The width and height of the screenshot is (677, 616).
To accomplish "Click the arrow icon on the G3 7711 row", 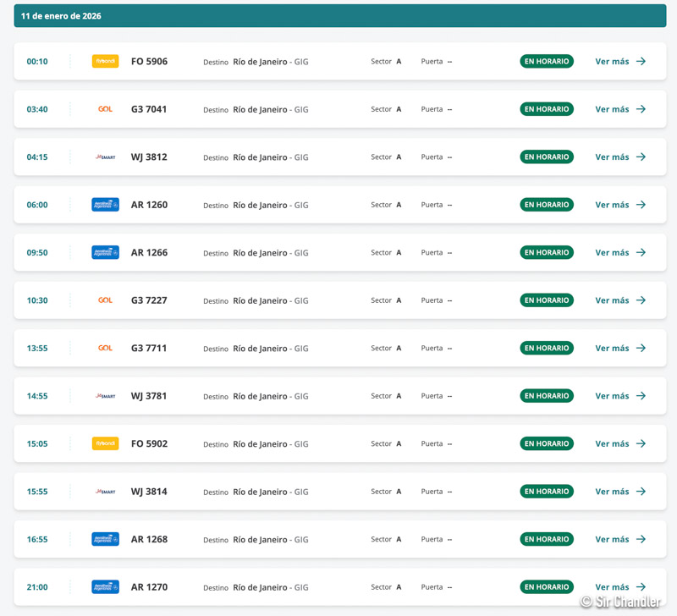I will tap(641, 349).
